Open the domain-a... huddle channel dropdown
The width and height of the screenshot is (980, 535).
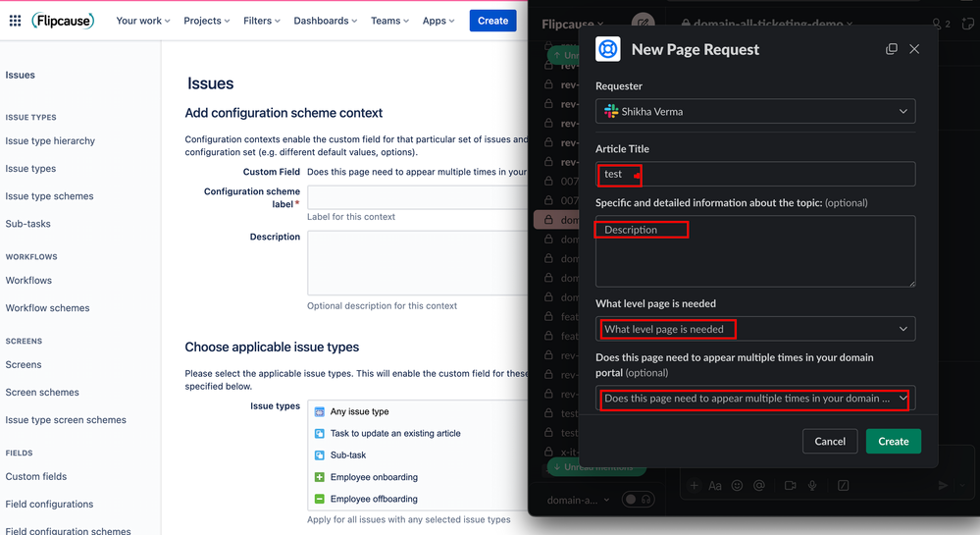point(578,500)
